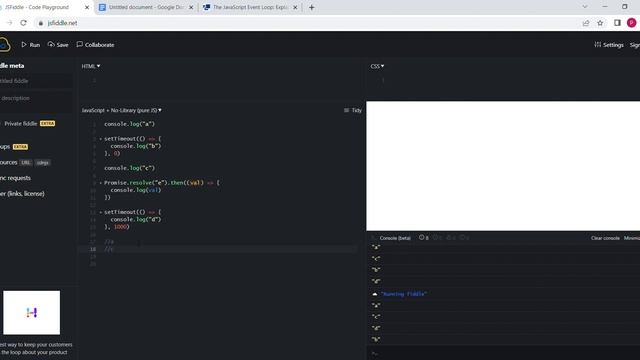Go forward with the browser forward arrow

pyautogui.click(x=9, y=23)
